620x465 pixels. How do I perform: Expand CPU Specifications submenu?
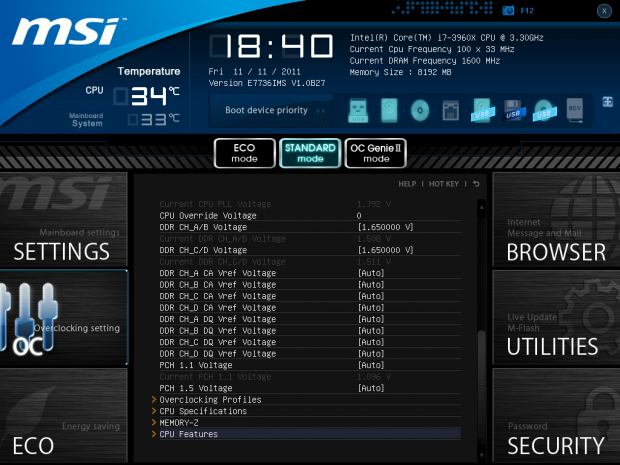pos(203,411)
